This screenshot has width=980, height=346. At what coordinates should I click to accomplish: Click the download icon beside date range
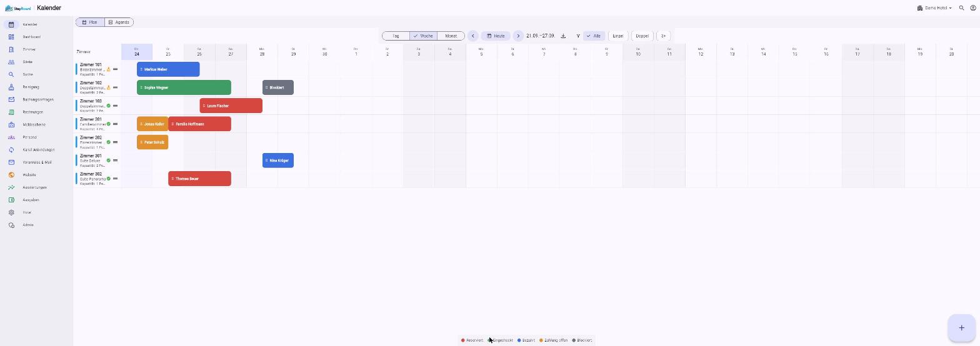[563, 36]
